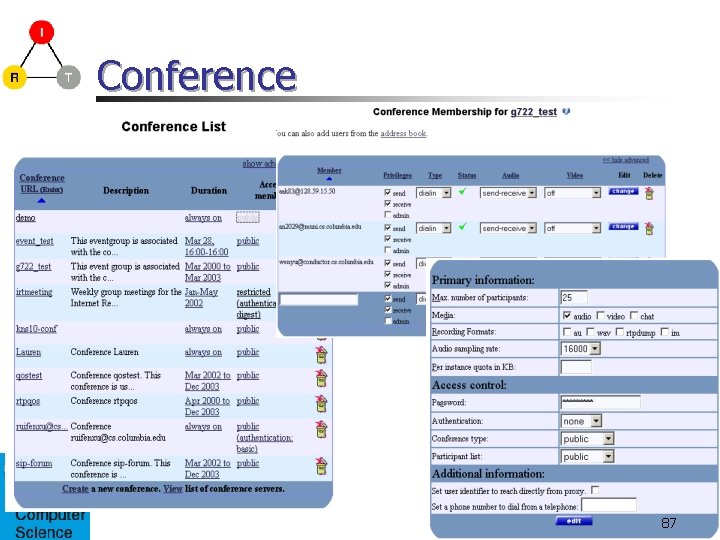Click the change button for aak83@128.59.15.50
Viewport: 720px width, 540px height.
pos(623,191)
